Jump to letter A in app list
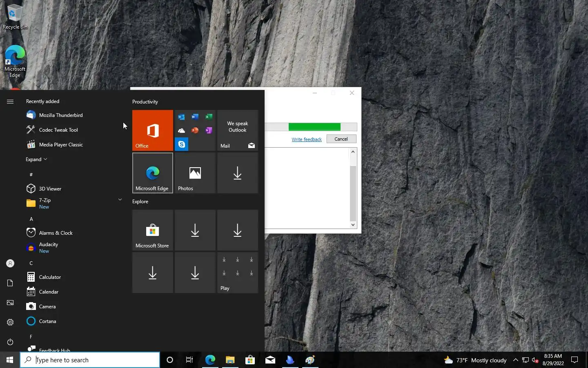588x368 pixels. coord(31,219)
